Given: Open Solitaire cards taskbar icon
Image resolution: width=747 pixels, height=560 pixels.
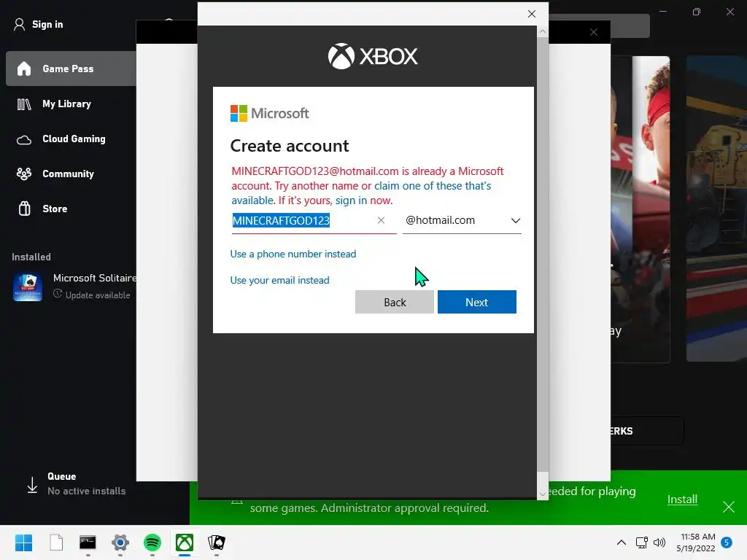Looking at the screenshot, I should click(216, 542).
